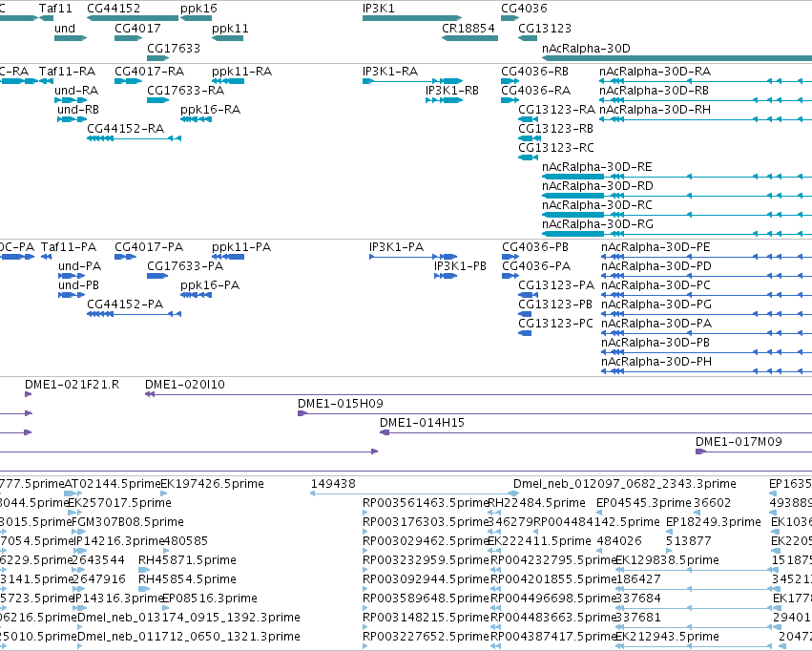This screenshot has width=812, height=651.
Task: Click the DME1-014H15 BAC label
Action: [422, 423]
